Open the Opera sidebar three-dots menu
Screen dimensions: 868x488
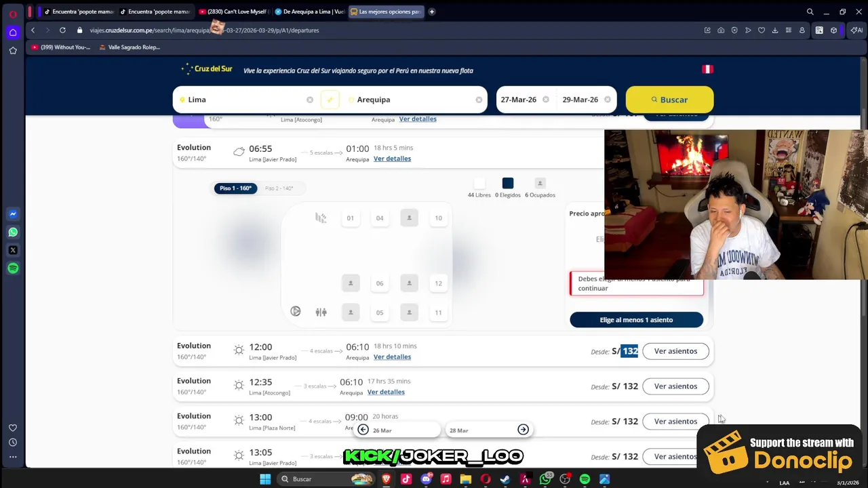[13, 457]
